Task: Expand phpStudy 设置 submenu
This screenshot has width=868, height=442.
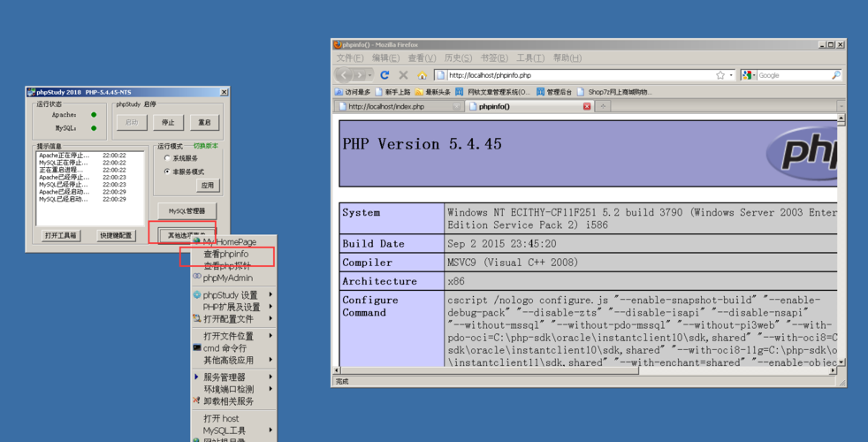Action: point(233,294)
